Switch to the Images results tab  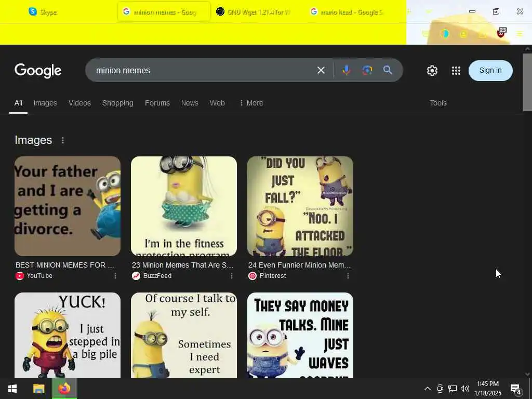45,103
